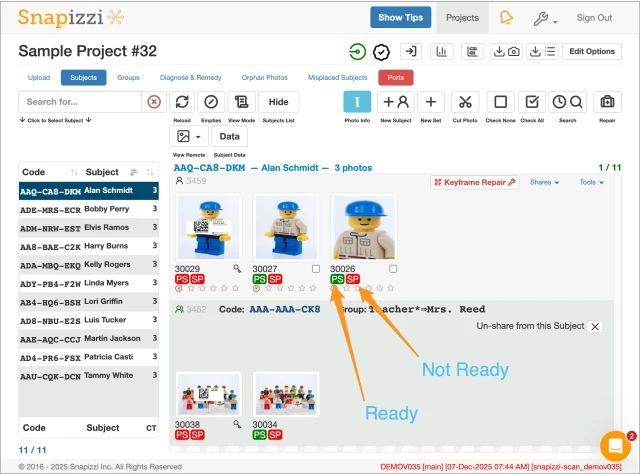Click the Show Tips button

400,18
